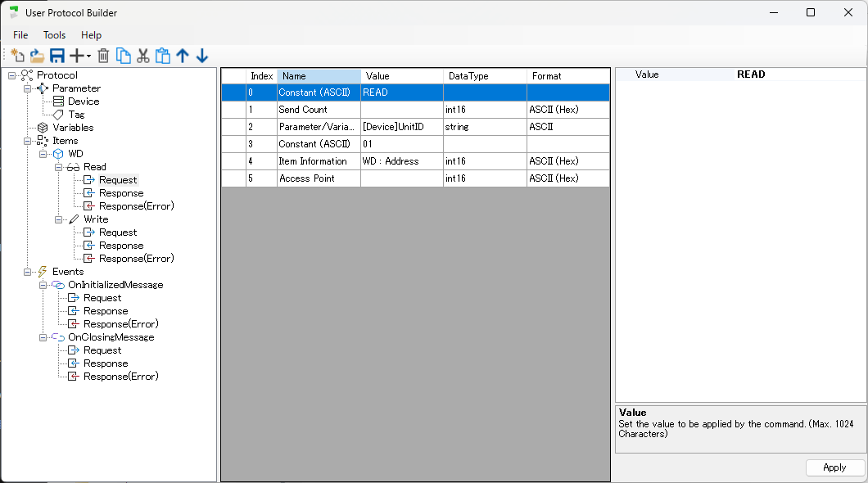Open a protocol file with the folder icon
The width and height of the screenshot is (868, 483).
click(38, 56)
